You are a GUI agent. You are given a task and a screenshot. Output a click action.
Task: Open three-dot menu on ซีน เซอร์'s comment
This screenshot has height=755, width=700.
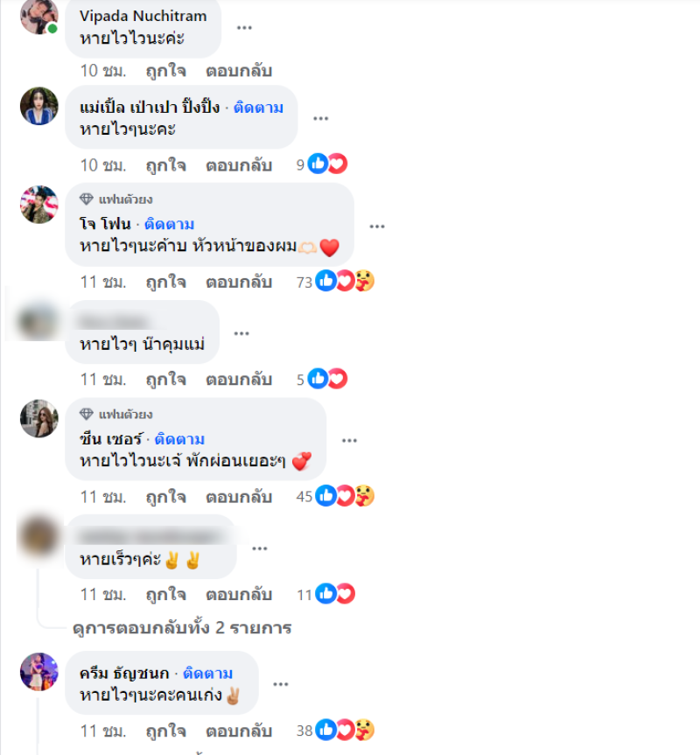click(349, 441)
